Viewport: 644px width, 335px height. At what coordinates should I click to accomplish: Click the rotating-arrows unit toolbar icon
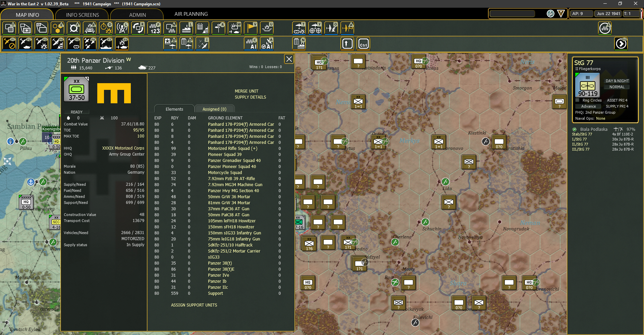pos(138,28)
